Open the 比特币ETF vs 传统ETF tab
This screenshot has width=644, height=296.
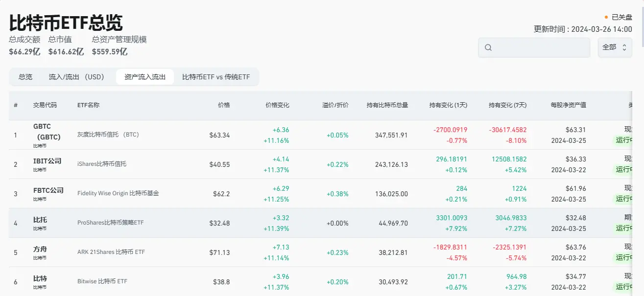(x=216, y=77)
